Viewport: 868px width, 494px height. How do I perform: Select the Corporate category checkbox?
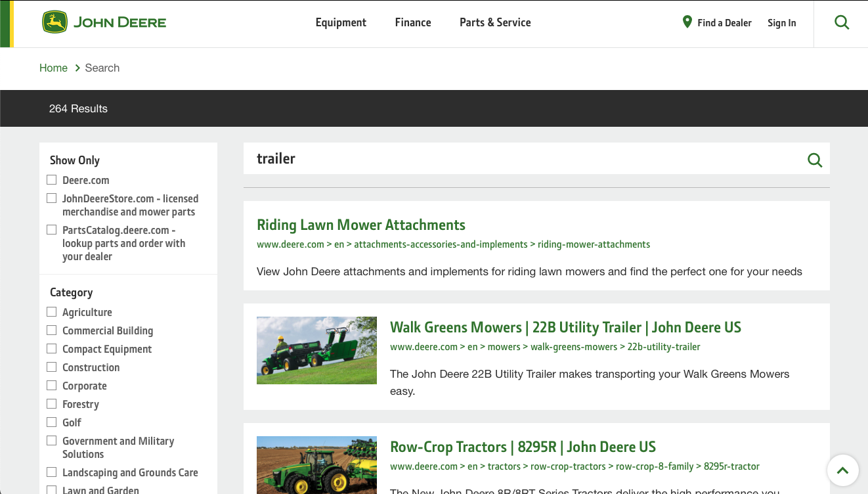point(52,386)
